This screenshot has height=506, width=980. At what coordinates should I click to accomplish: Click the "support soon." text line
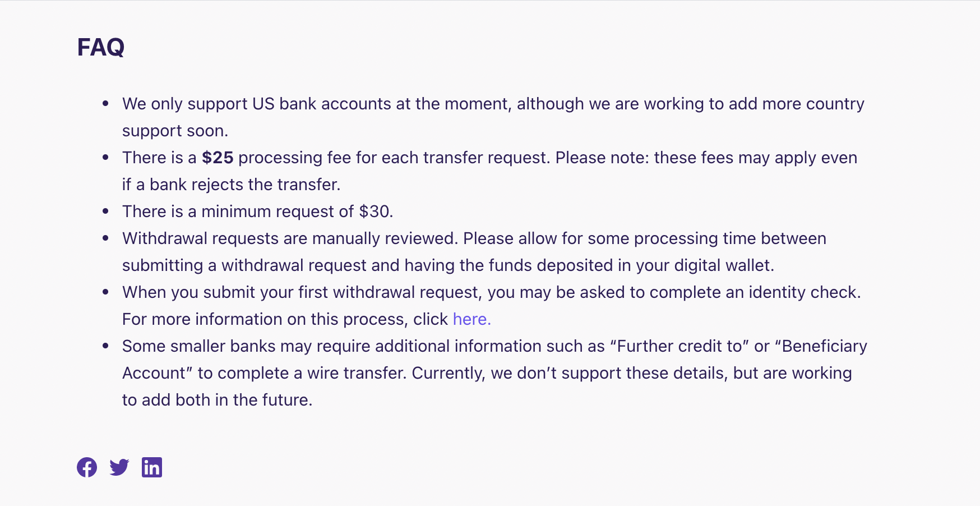tap(175, 131)
